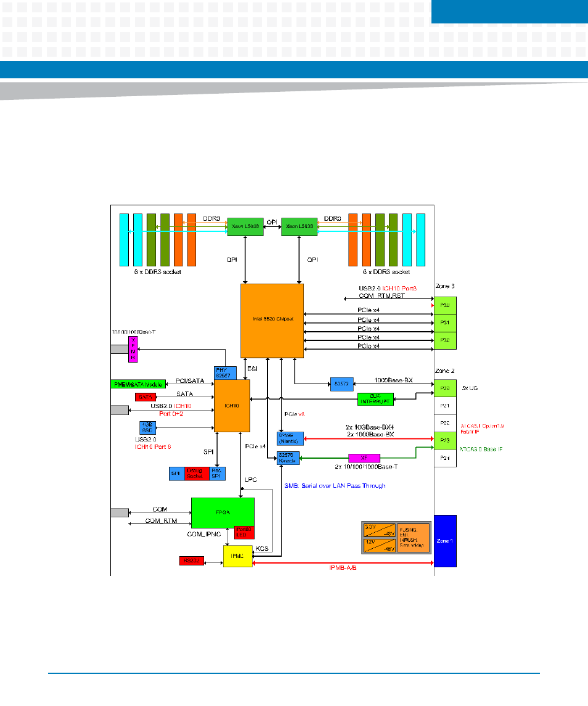Click the Rec. SPI block

click(x=217, y=474)
